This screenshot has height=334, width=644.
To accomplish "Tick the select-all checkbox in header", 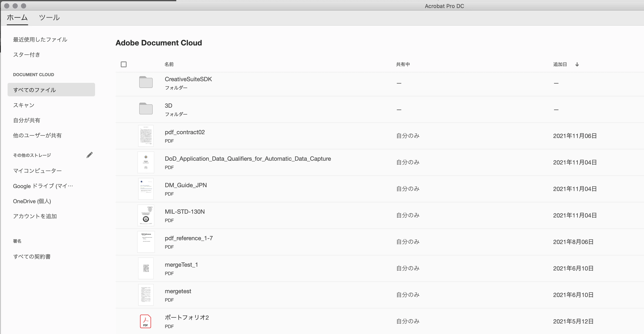I will tap(123, 64).
